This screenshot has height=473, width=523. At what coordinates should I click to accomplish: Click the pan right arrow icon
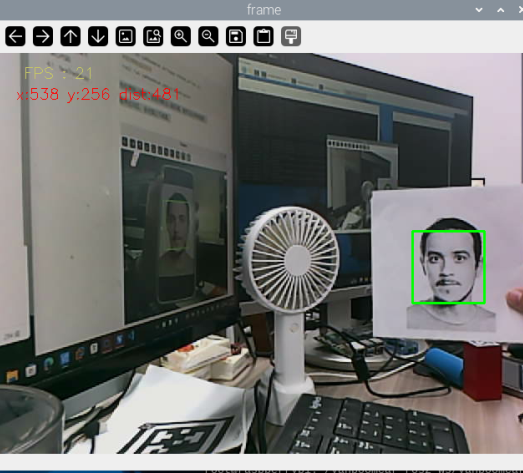[43, 36]
